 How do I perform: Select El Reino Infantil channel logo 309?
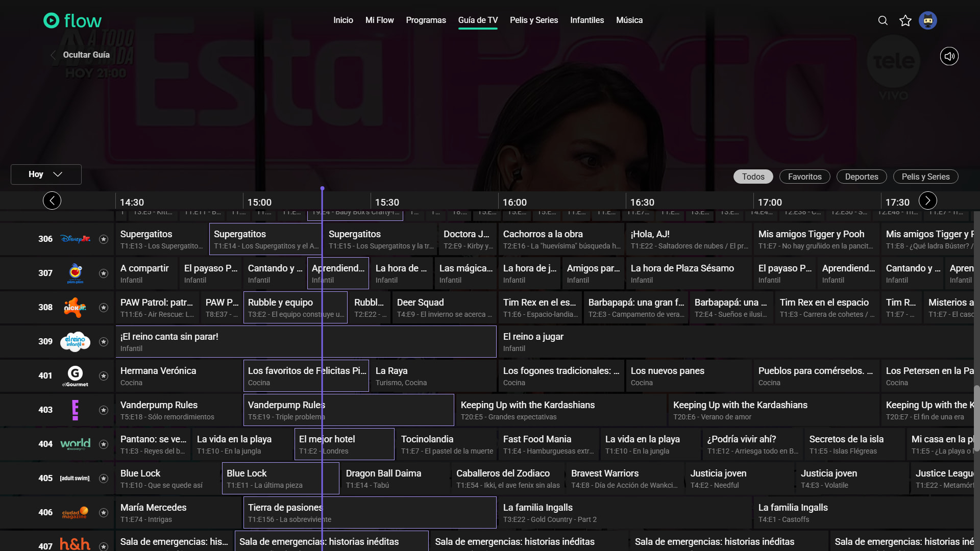[75, 341]
